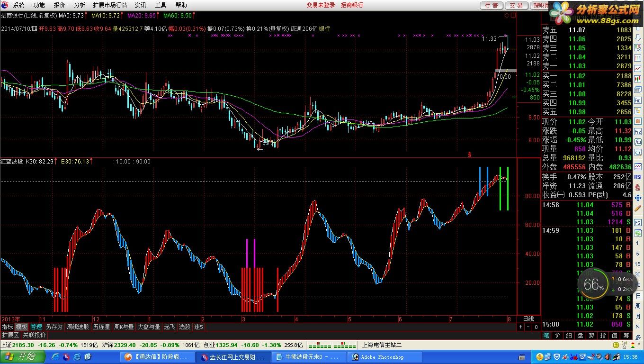Click the minus zoom button below 日线

pos(528,327)
